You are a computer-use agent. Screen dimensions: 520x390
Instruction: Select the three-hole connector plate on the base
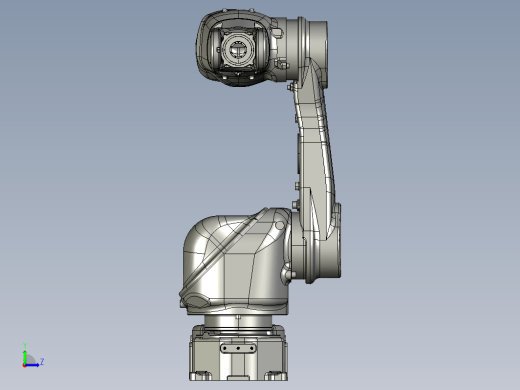[238, 348]
